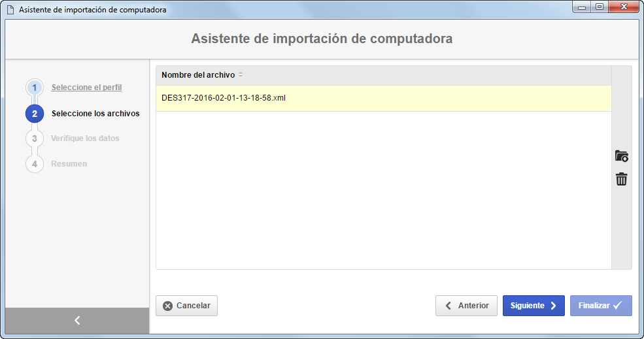Proceed with the Siguiente button
This screenshot has height=339, width=644.
534,306
